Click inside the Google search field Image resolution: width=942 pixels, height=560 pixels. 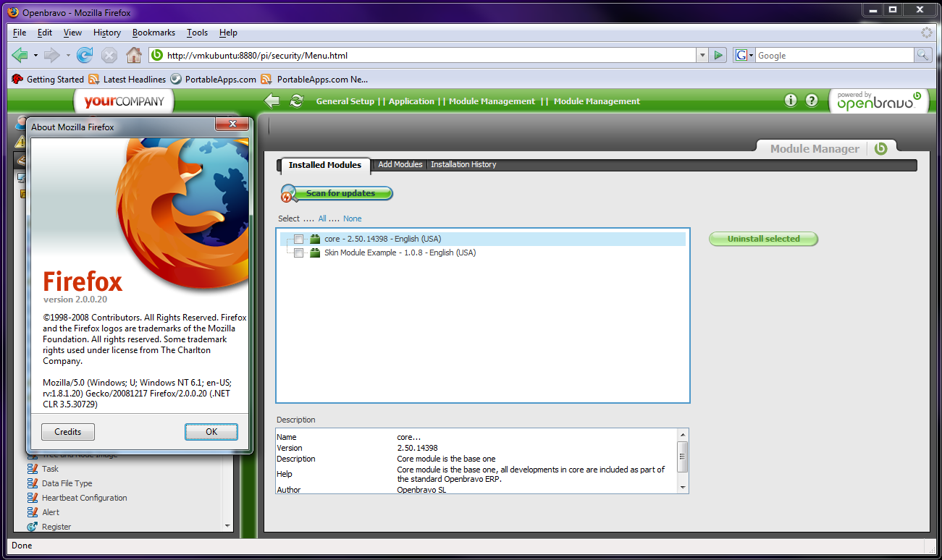834,55
